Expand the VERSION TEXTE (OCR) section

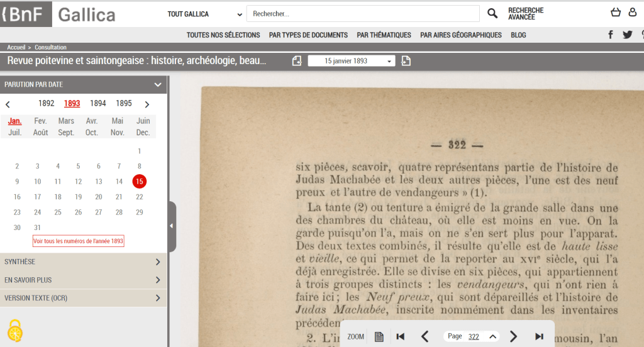[x=83, y=298]
